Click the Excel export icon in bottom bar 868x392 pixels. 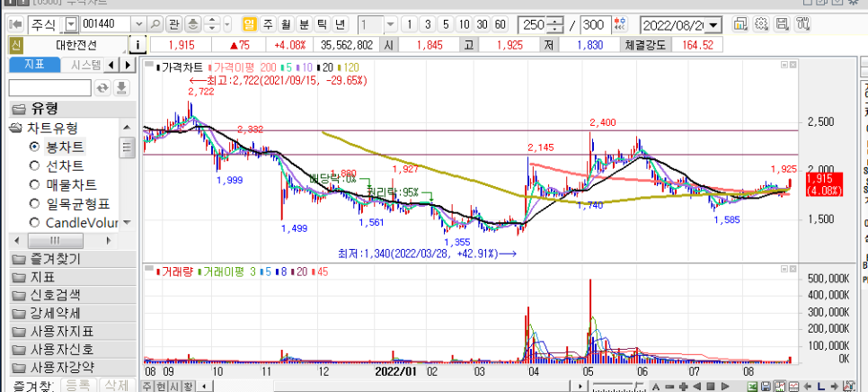click(753, 386)
